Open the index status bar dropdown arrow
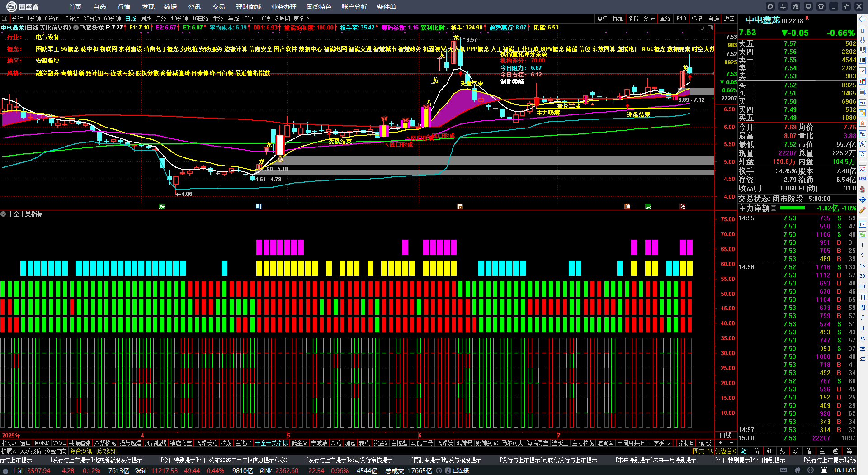The width and height of the screenshot is (868, 475). 5,470
